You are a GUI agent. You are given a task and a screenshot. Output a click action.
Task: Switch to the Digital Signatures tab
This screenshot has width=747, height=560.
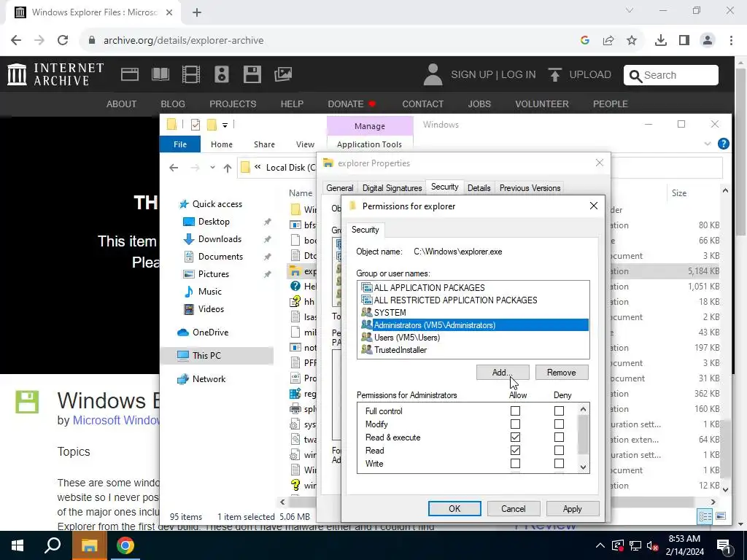[x=392, y=188]
